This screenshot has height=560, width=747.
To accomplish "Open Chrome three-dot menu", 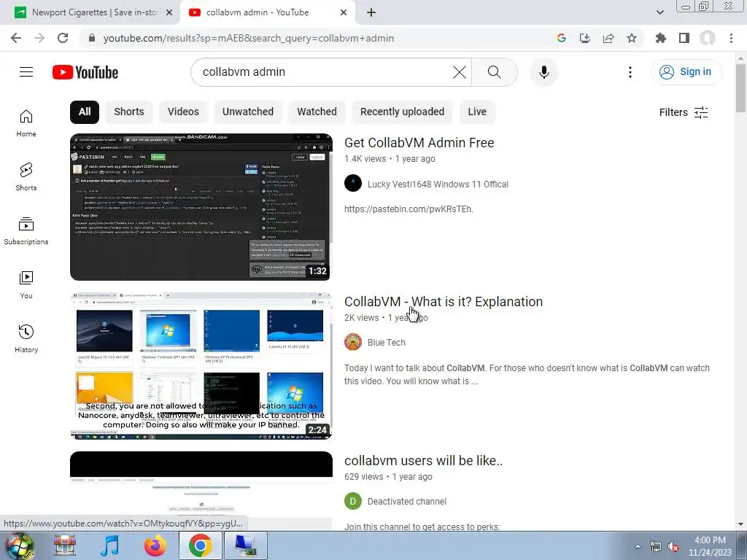I will pyautogui.click(x=731, y=38).
